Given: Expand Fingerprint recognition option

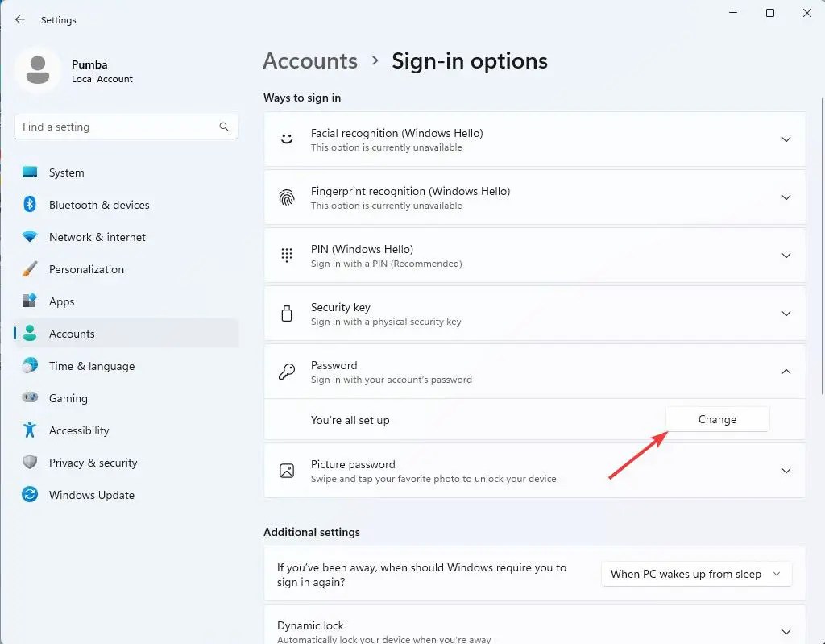Looking at the screenshot, I should click(x=786, y=197).
